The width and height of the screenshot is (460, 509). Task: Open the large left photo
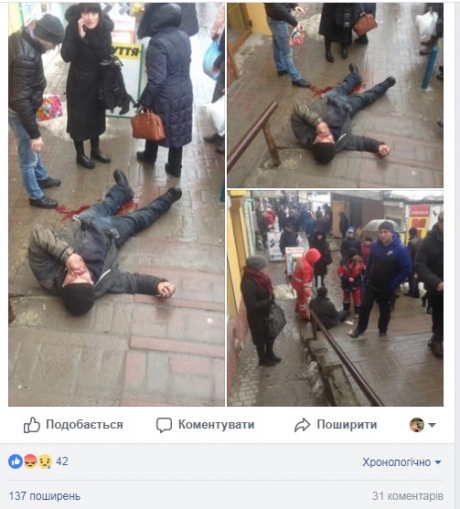pos(116,205)
